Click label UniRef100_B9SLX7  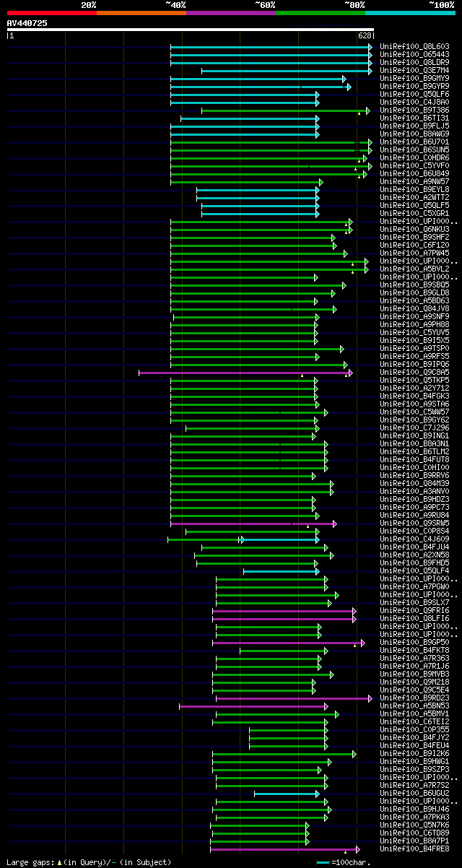tap(414, 602)
